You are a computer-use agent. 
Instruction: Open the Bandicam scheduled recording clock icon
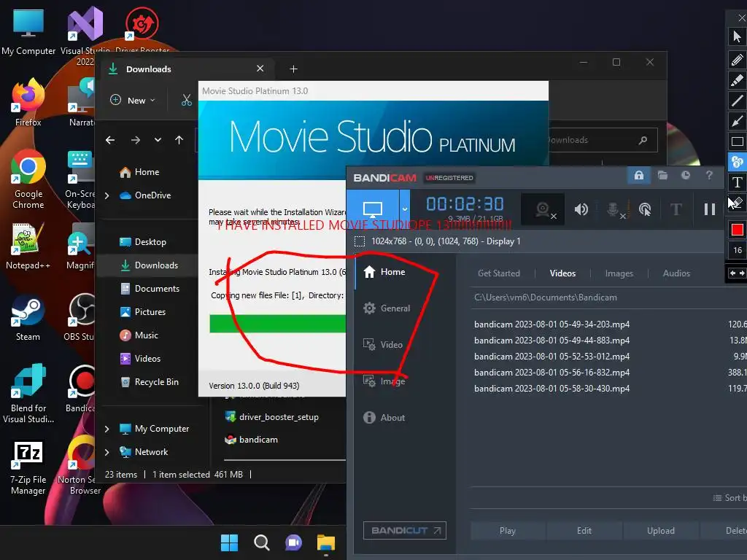(686, 175)
